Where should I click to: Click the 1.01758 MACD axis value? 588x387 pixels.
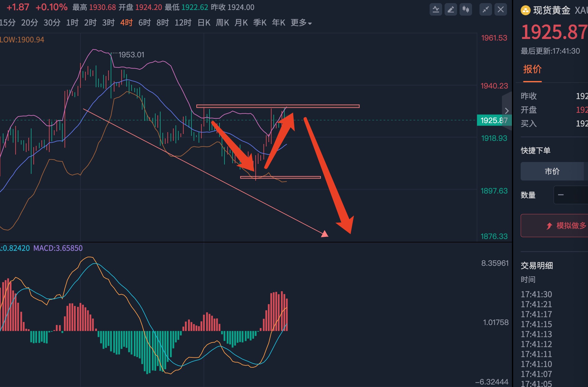[496, 322]
